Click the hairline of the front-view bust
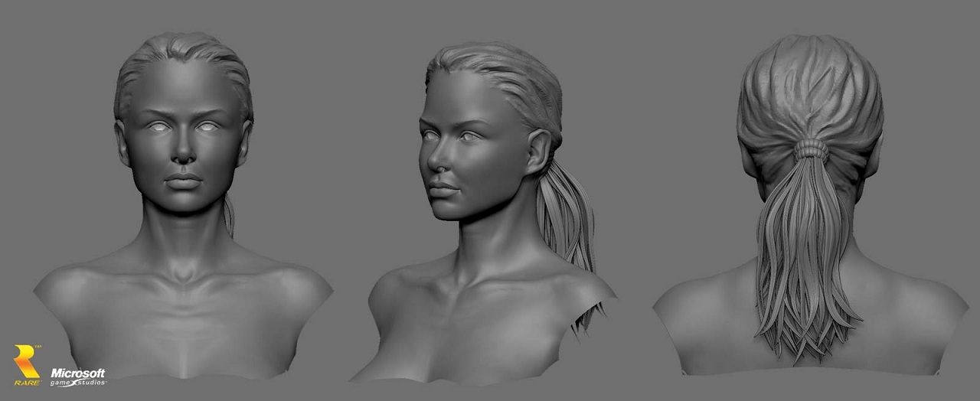Screen dimensions: 980x401 (x=183, y=61)
